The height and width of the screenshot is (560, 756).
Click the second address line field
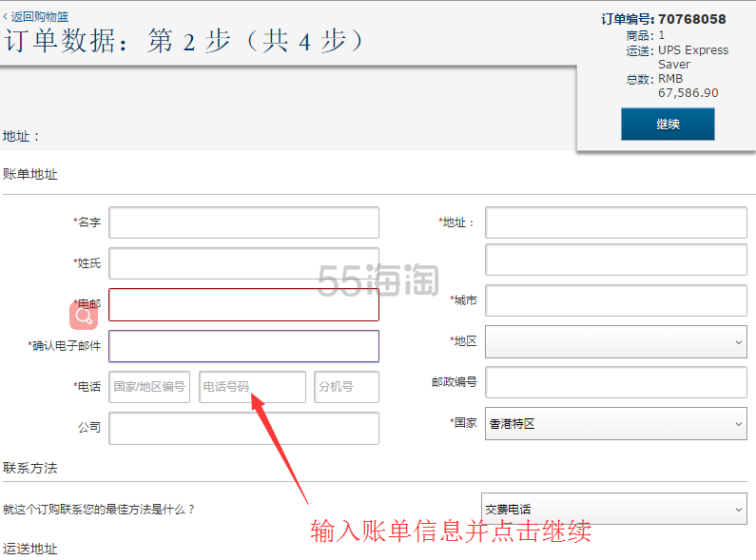(x=616, y=260)
